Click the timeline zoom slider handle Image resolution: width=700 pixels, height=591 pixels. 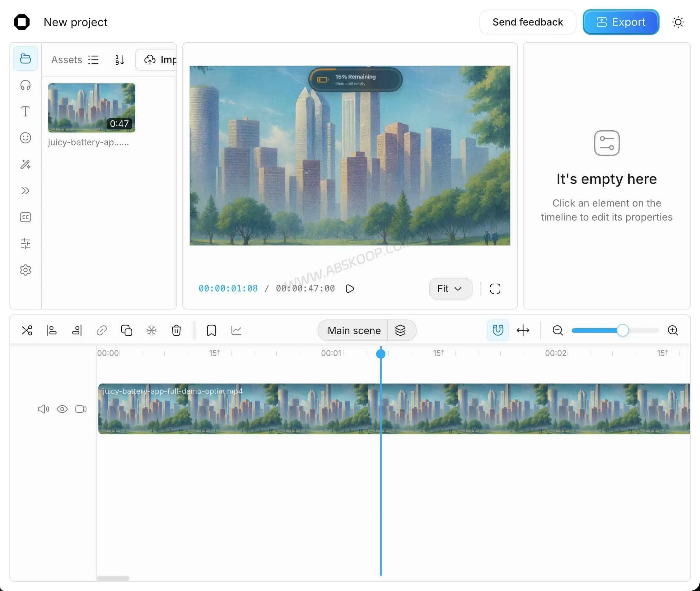click(623, 330)
